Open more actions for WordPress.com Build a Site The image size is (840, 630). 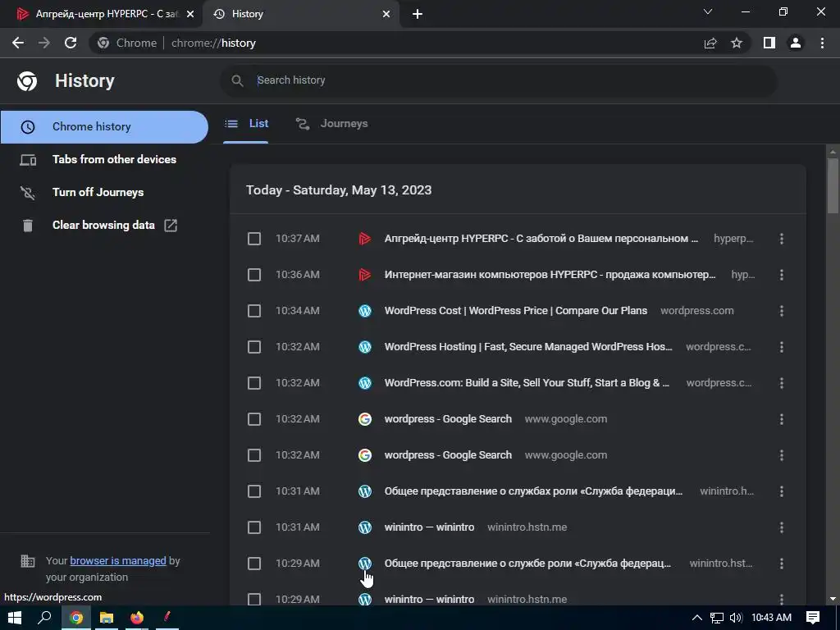782,383
